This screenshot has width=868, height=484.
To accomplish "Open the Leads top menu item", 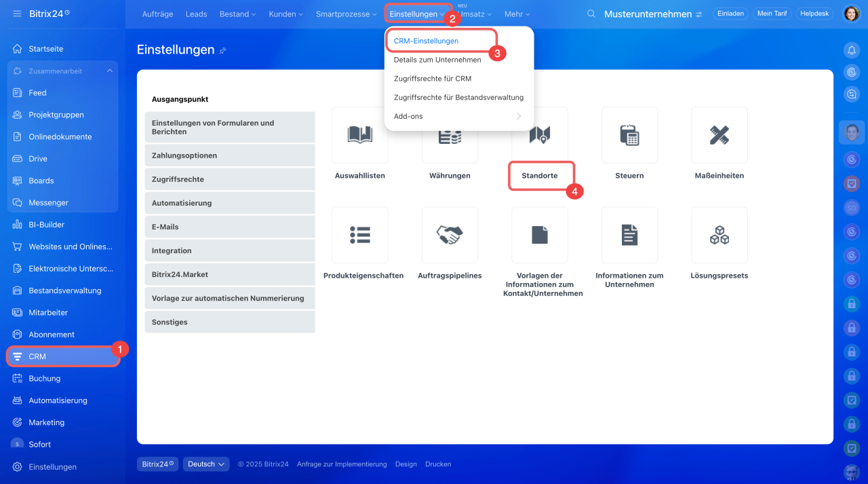I will click(x=197, y=14).
